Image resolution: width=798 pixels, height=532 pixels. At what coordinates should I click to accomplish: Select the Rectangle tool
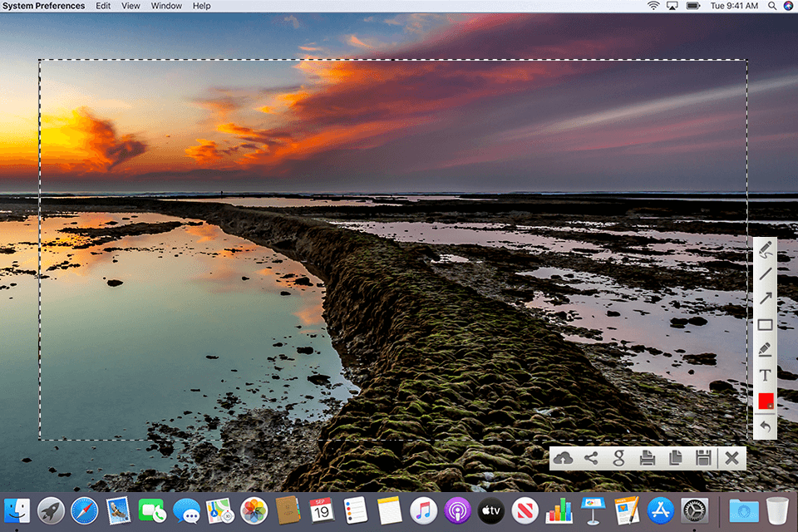click(x=766, y=323)
